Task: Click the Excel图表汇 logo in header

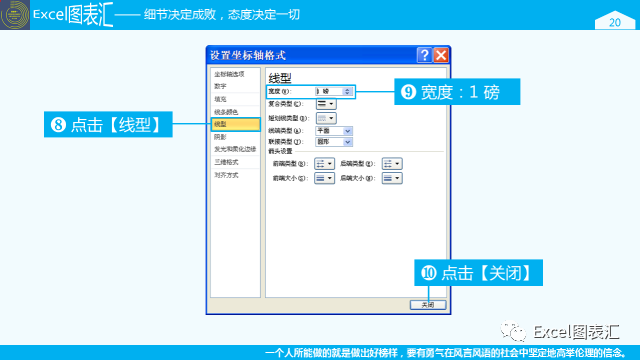Action: point(15,15)
